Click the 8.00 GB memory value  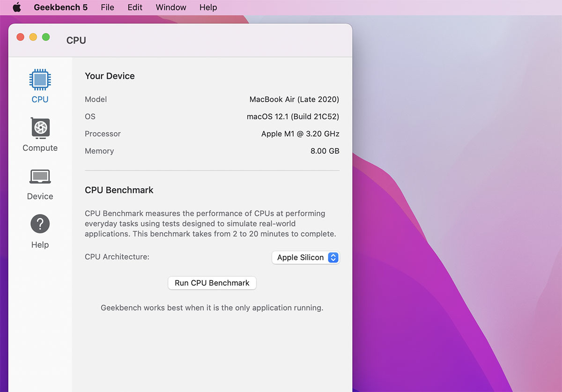coord(325,151)
